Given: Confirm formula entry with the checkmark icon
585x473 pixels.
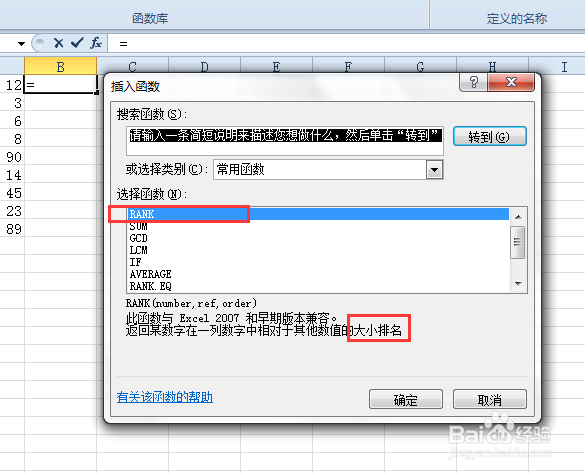Looking at the screenshot, I should pos(77,43).
